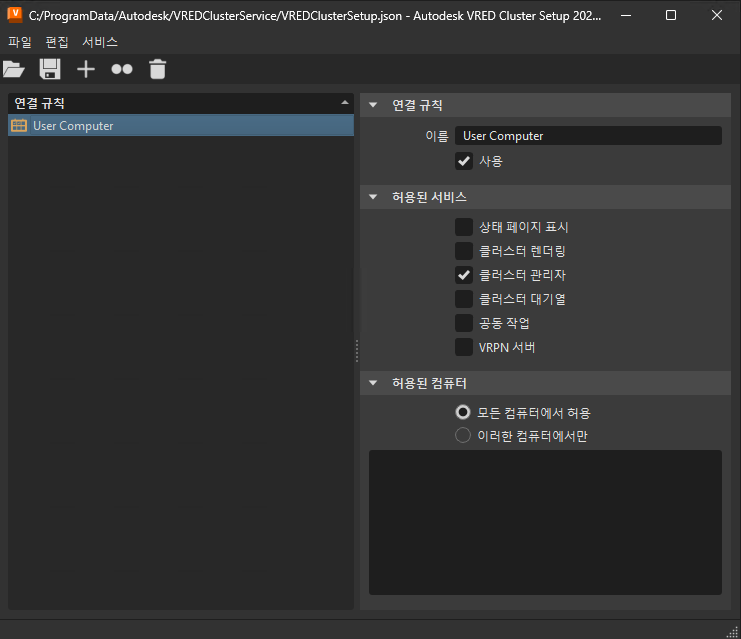
Task: Open the 편집 menu
Action: coord(57,42)
